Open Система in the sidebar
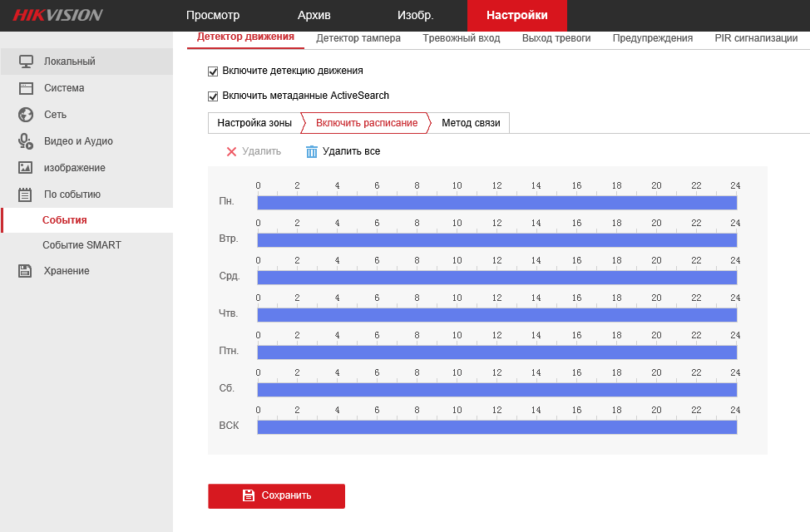810x532 pixels. [86, 88]
